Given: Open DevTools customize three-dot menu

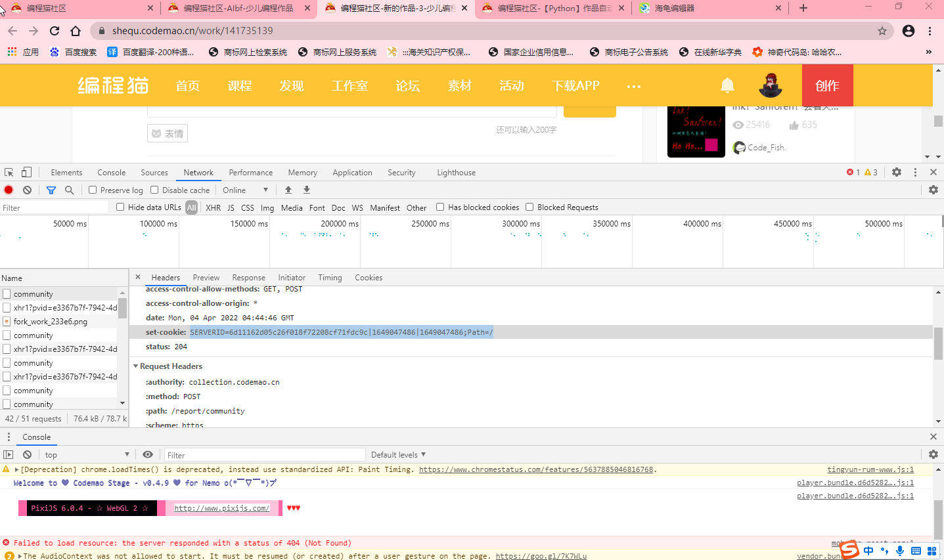Looking at the screenshot, I should click(x=915, y=172).
